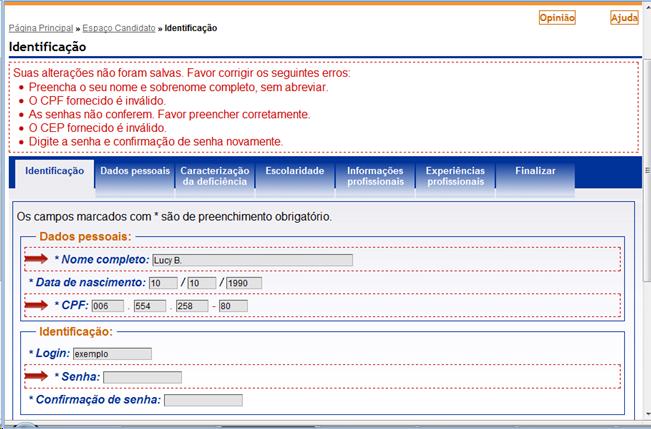The height and width of the screenshot is (429, 651).
Task: Click the '* Nome completo:' label
Action: [102, 260]
